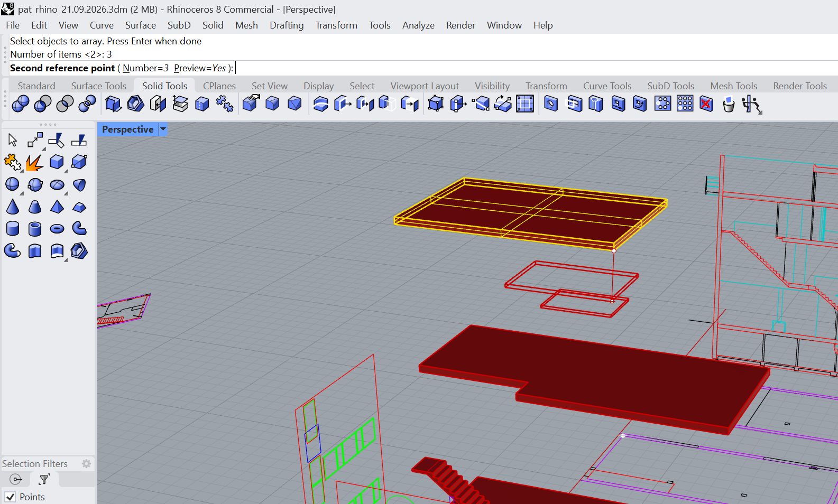838x504 pixels.
Task: Click the Number=3 command option
Action: coord(145,68)
